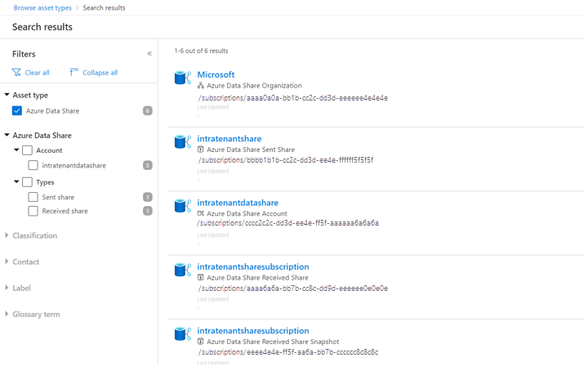The image size is (588, 380).
Task: Click the data share icon beside intratenantdatashare
Action: pyautogui.click(x=183, y=206)
